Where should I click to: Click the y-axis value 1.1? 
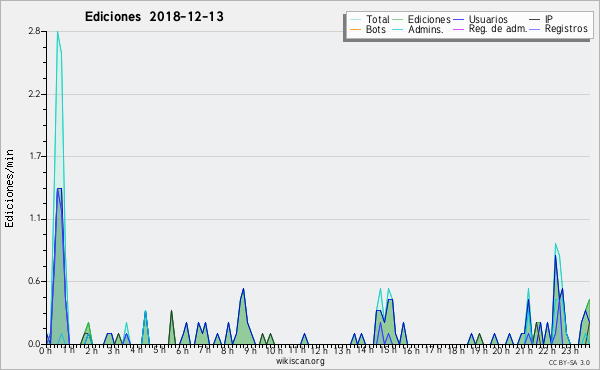click(34, 219)
